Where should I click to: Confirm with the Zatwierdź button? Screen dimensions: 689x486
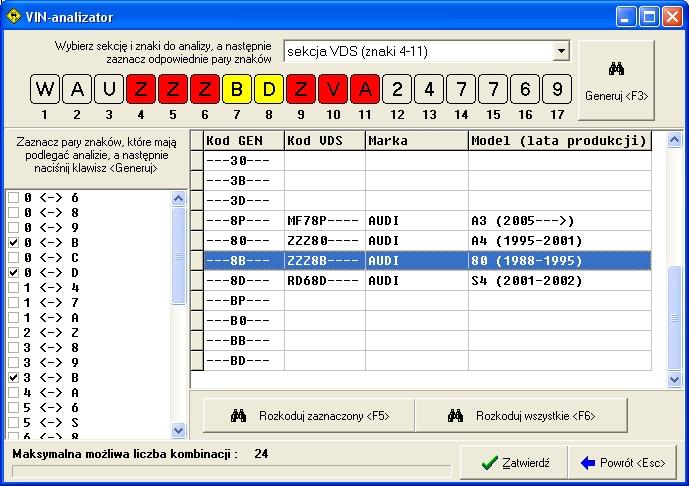[x=514, y=463]
